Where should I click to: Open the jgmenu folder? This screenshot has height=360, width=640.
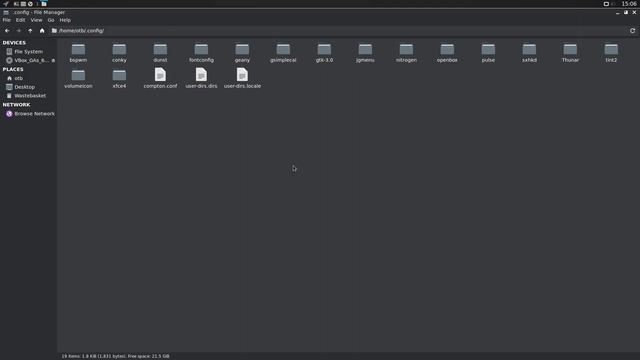click(x=365, y=53)
